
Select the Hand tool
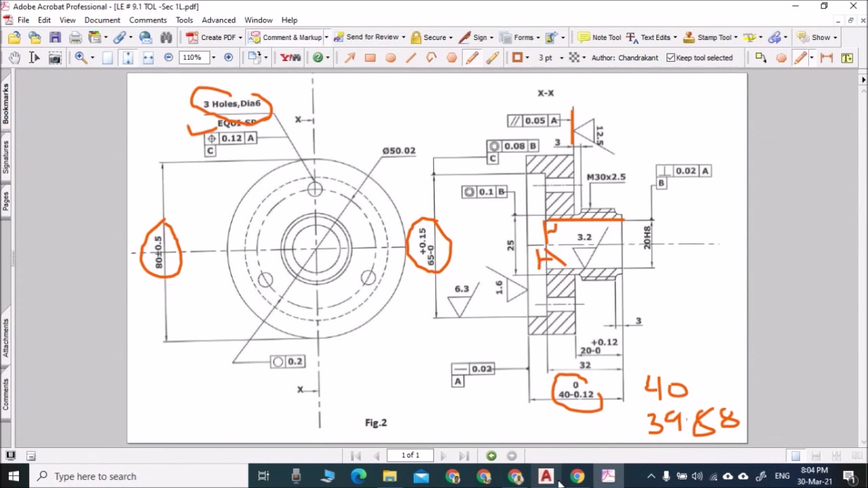point(14,58)
